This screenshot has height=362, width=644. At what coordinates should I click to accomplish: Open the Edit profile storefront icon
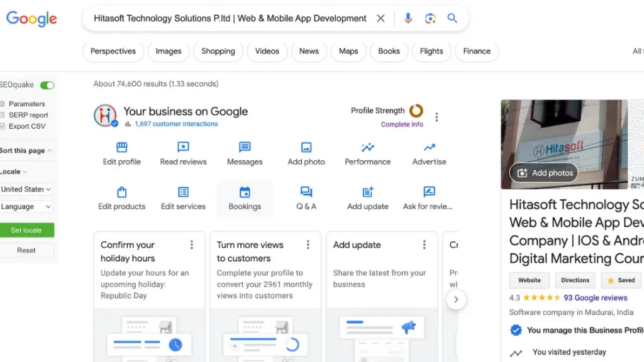point(121,147)
